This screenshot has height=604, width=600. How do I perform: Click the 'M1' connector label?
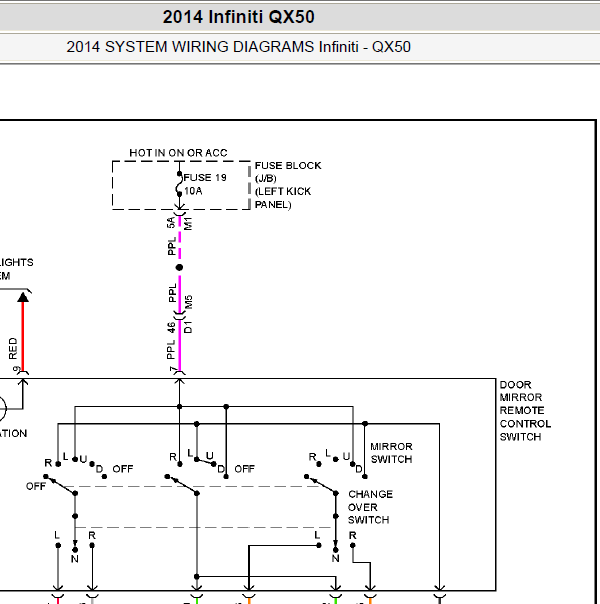tap(188, 223)
